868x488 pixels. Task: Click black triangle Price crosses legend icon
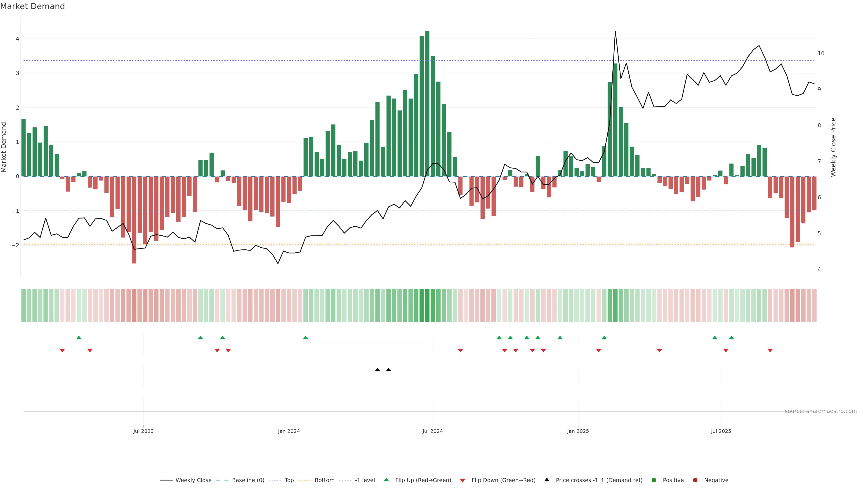(x=547, y=480)
